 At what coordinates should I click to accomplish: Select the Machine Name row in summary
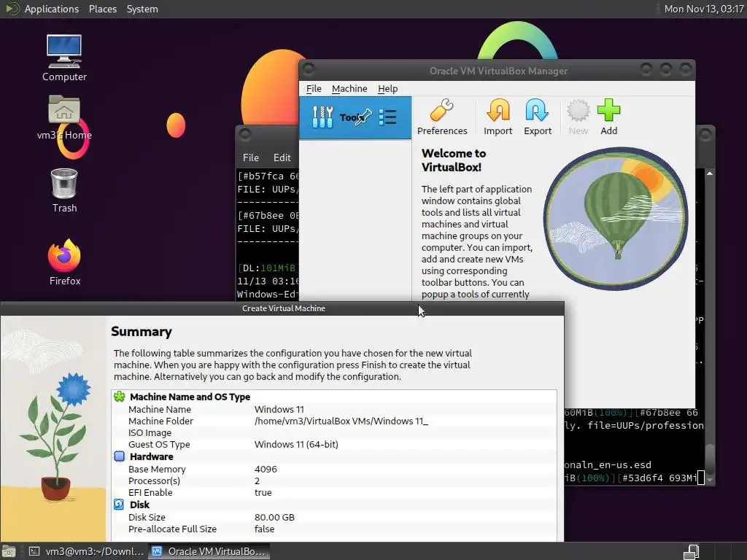coord(334,409)
